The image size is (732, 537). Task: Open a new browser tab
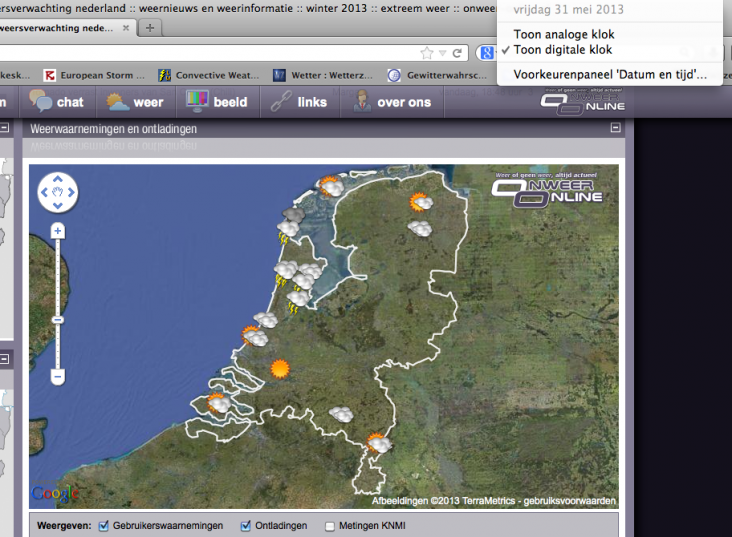[150, 27]
